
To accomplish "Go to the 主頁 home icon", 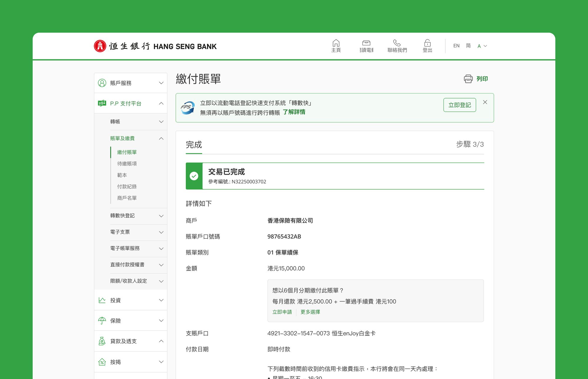I will (x=336, y=43).
